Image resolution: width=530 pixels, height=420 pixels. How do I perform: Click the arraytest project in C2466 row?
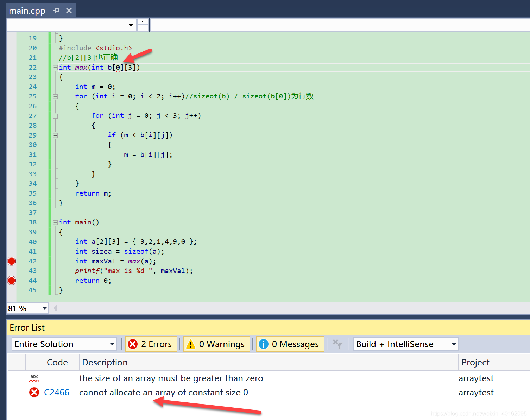[x=476, y=392]
